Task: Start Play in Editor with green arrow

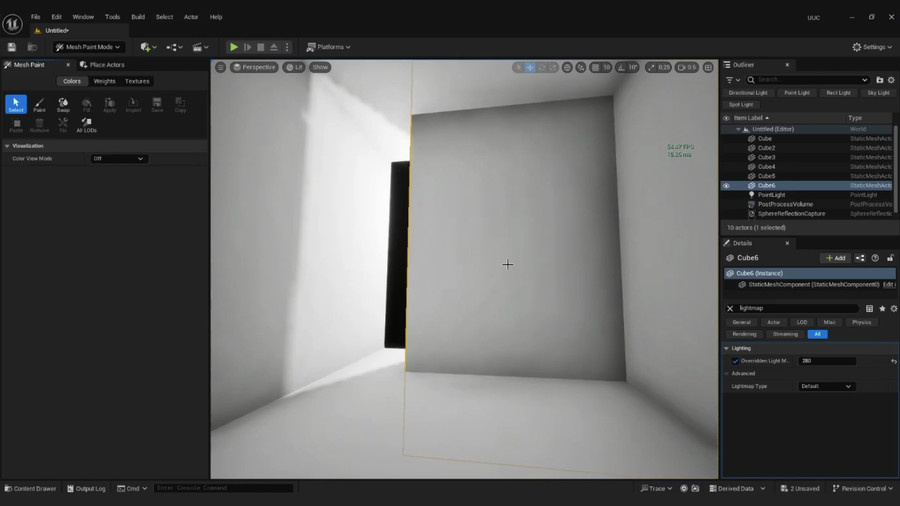Action: point(234,47)
